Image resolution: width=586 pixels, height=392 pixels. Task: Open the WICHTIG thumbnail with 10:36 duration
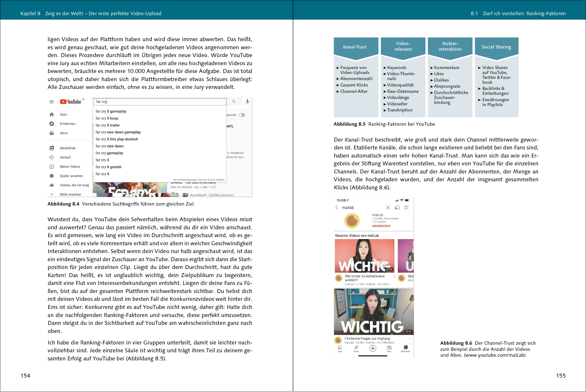coord(365,256)
